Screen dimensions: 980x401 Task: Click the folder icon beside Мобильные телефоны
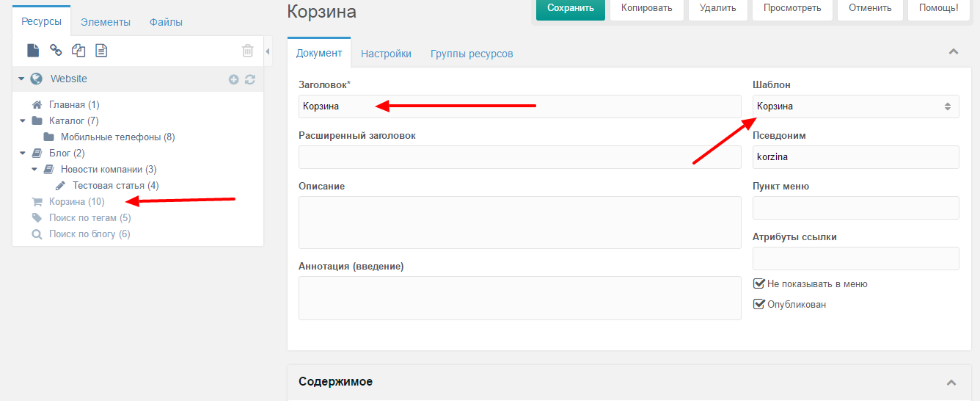coord(48,137)
